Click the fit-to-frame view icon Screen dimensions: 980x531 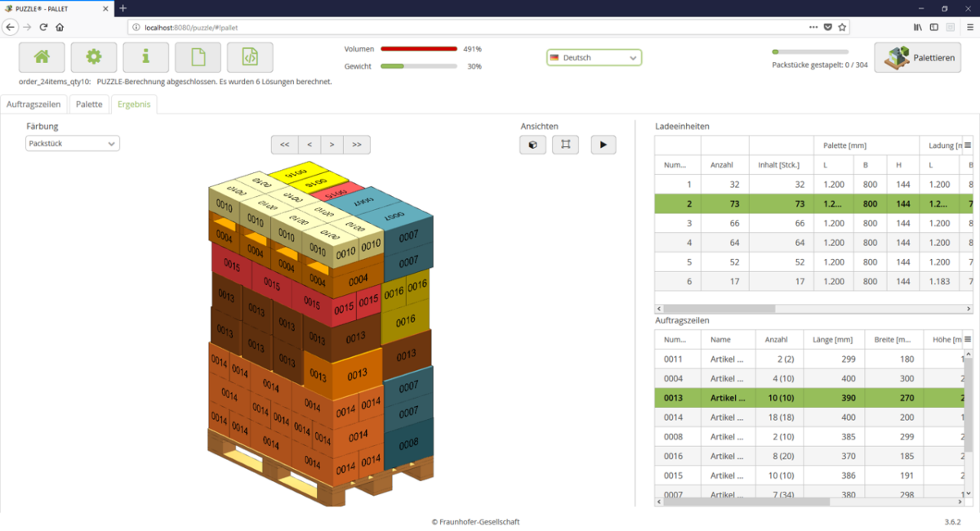click(565, 145)
